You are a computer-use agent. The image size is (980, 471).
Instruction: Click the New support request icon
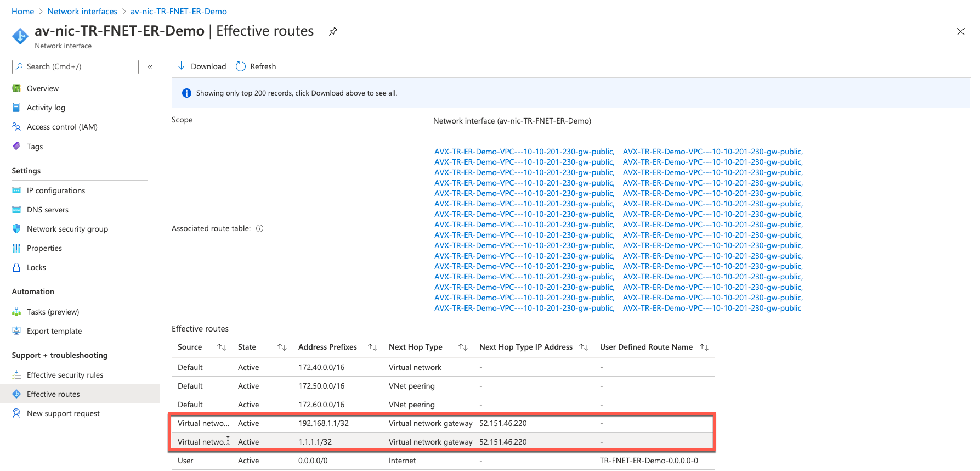coord(16,413)
